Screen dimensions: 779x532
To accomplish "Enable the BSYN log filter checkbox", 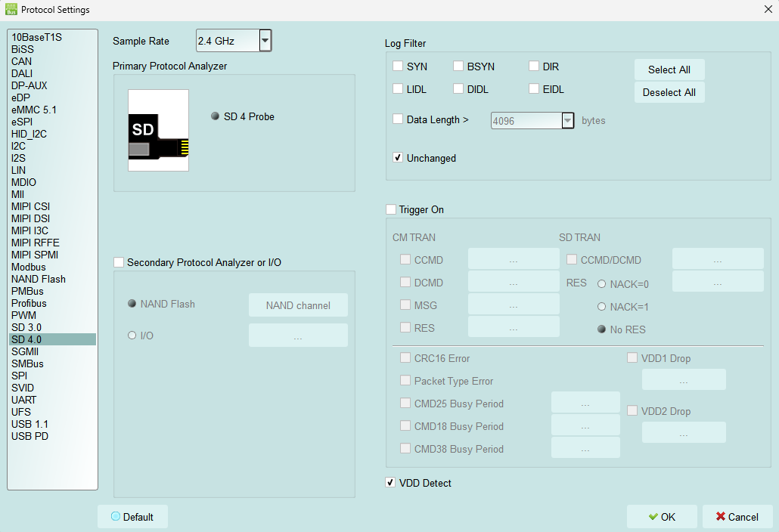I will coord(458,66).
